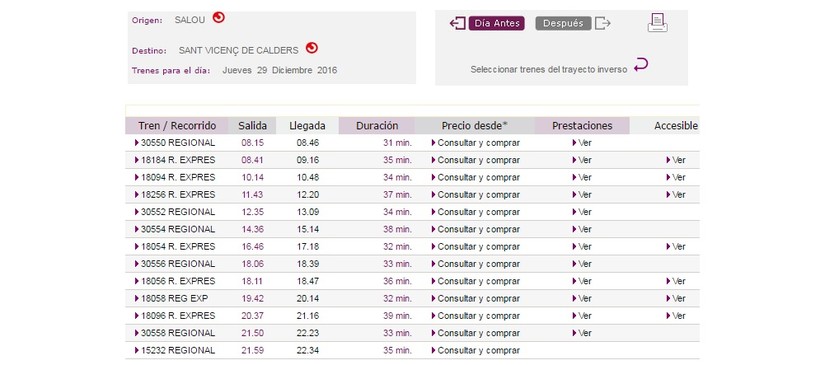Sort by the Salida column header
The height and width of the screenshot is (365, 820).
(x=253, y=126)
